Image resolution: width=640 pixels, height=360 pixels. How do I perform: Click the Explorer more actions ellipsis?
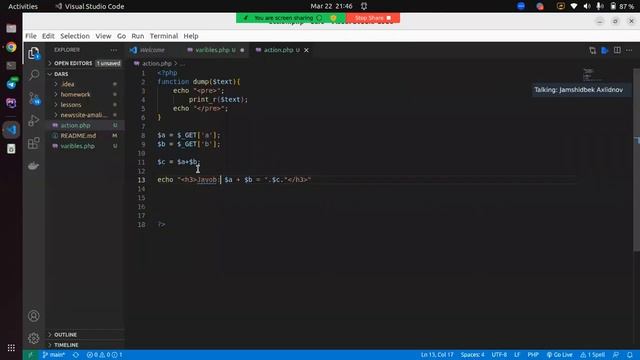pyautogui.click(x=113, y=50)
